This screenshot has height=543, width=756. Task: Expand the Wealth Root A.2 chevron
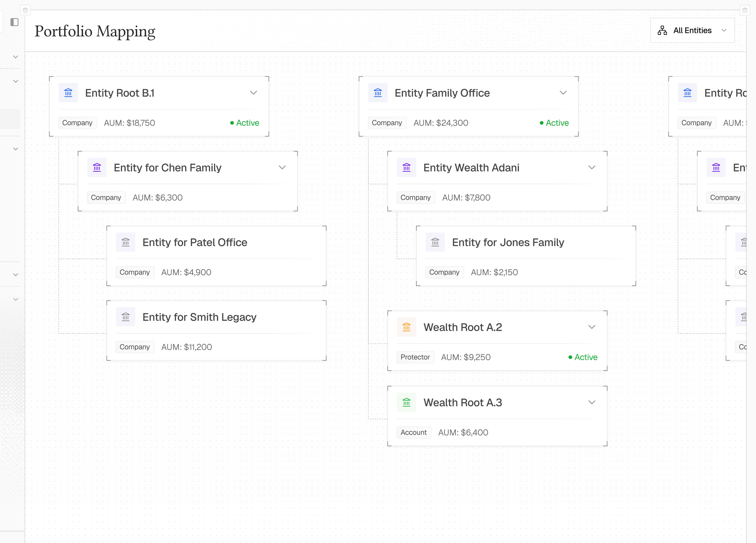coord(592,327)
